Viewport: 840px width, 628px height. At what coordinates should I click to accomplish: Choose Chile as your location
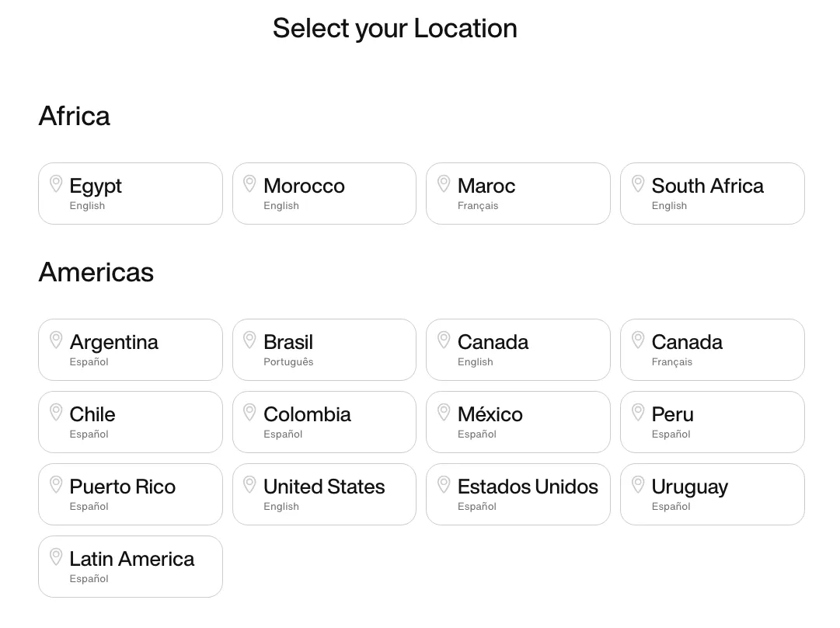131,422
